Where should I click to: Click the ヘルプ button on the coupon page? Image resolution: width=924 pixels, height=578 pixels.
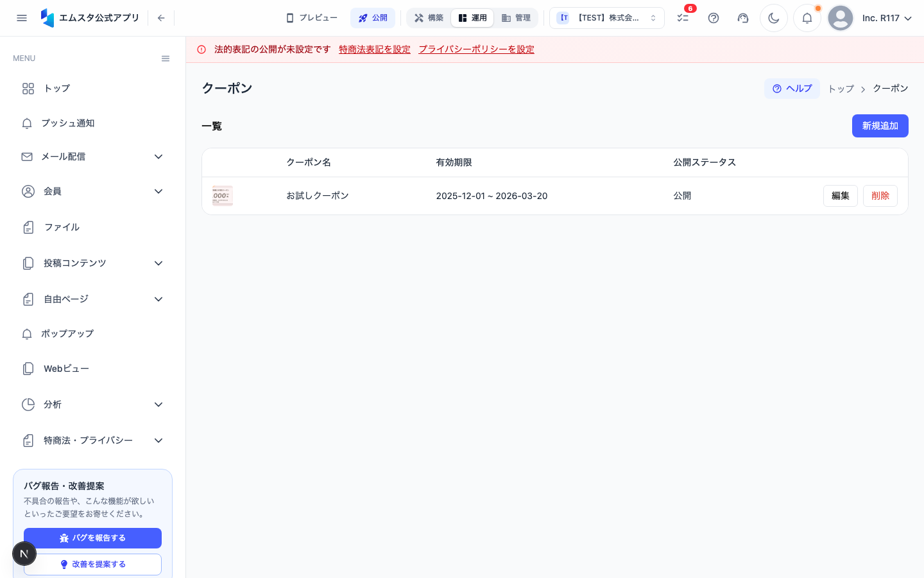coord(792,89)
